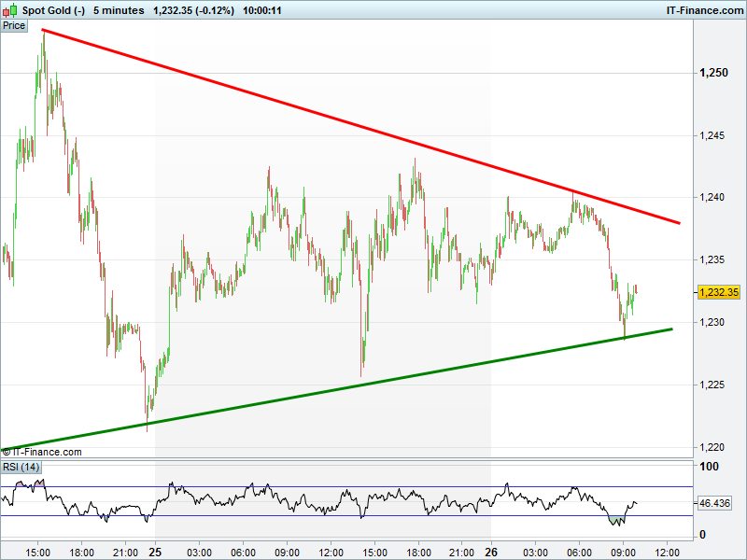Click the candlestick chart icon in header
The width and height of the screenshot is (747, 560).
pyautogui.click(x=11, y=10)
